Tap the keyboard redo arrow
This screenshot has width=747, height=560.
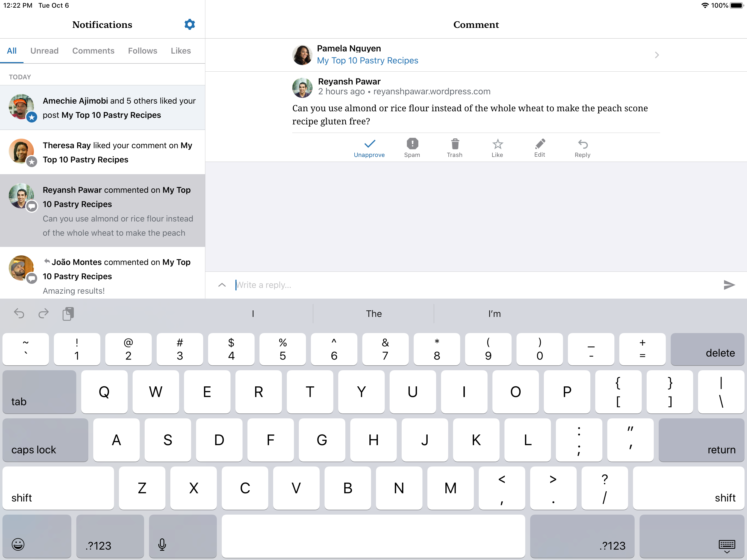(x=43, y=313)
